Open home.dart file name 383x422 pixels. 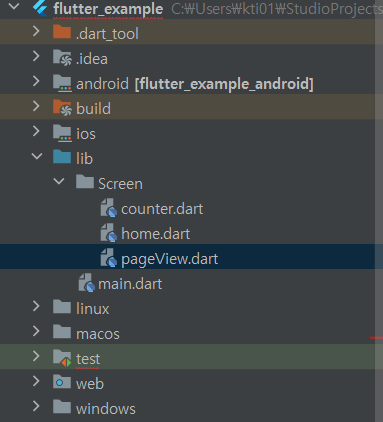pyautogui.click(x=156, y=234)
